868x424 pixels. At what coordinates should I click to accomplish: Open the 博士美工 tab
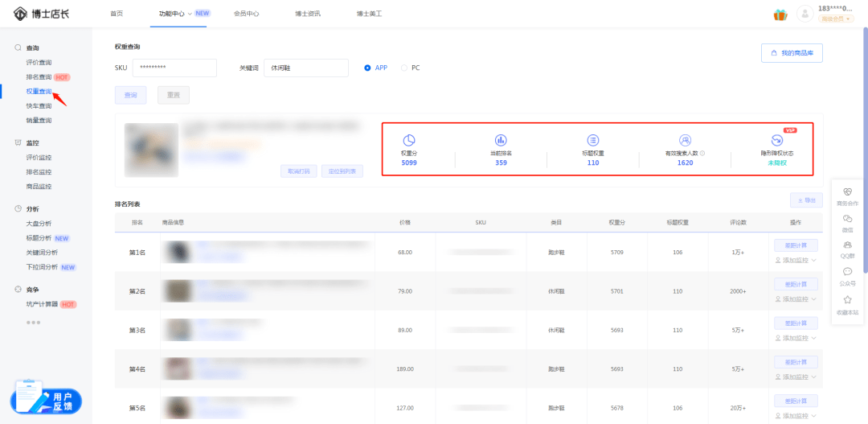pyautogui.click(x=369, y=14)
